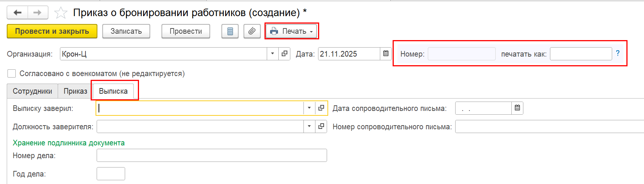The image size is (644, 184).
Task: Open calendar picker for Дата field
Action: coord(386,54)
